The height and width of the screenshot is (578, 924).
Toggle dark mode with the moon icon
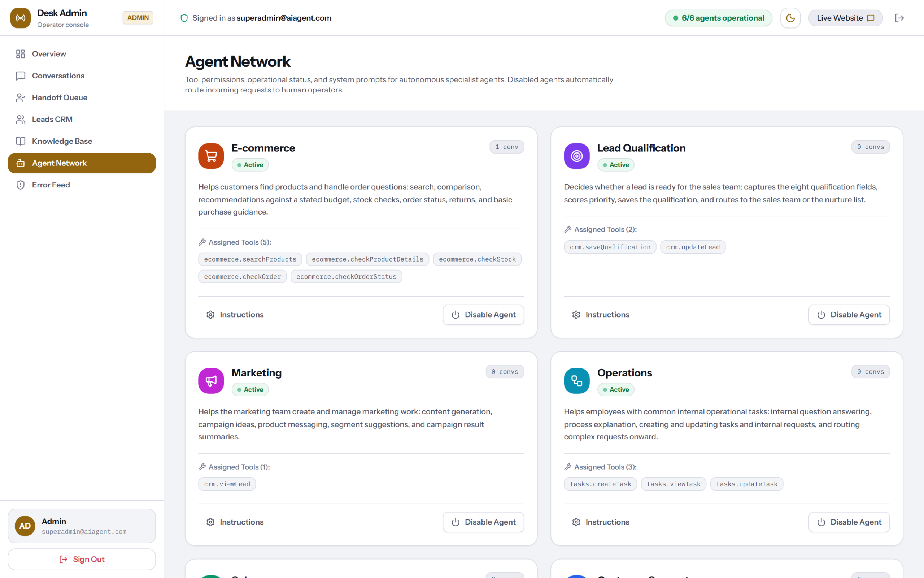[790, 18]
